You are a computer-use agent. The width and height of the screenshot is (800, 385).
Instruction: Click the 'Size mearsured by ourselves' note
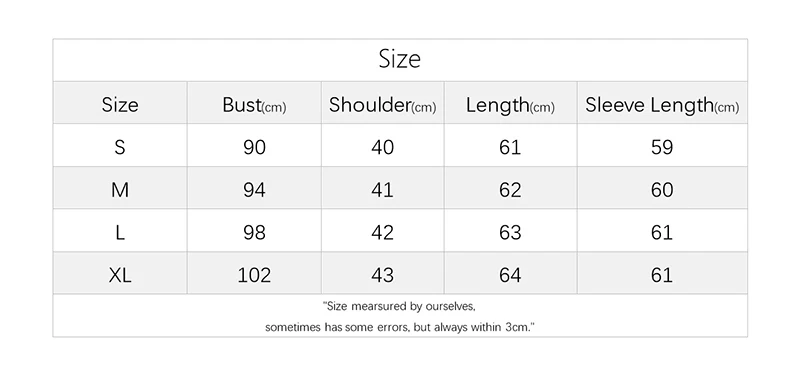(400, 306)
